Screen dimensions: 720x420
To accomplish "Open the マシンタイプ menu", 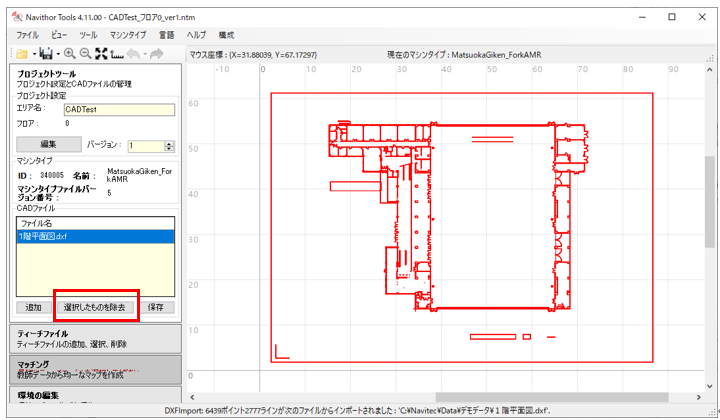I will pos(127,34).
